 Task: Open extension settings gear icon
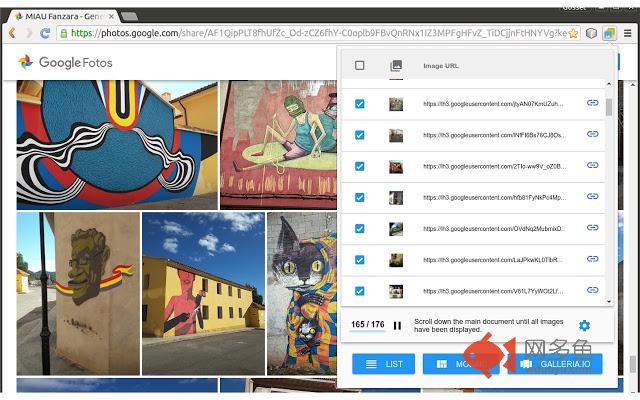point(584,325)
